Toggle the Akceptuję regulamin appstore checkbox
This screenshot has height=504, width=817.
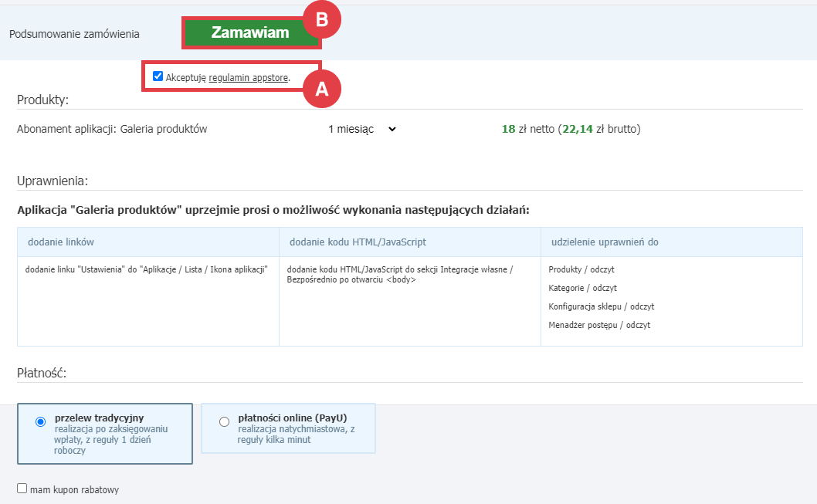pos(158,76)
